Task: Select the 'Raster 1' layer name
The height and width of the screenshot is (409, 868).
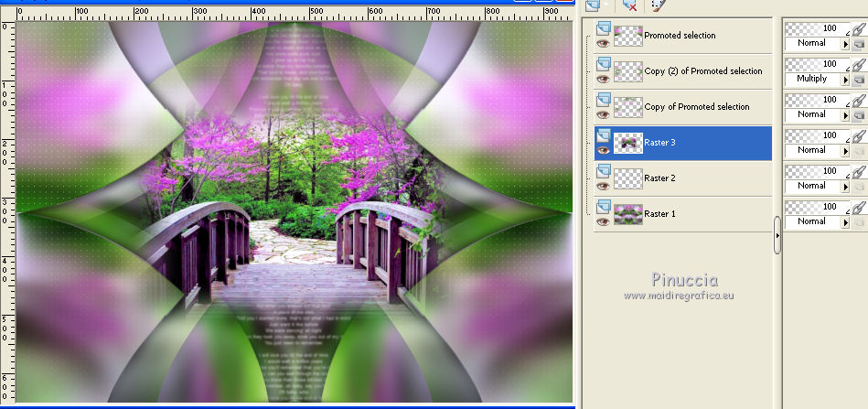Action: coord(659,213)
